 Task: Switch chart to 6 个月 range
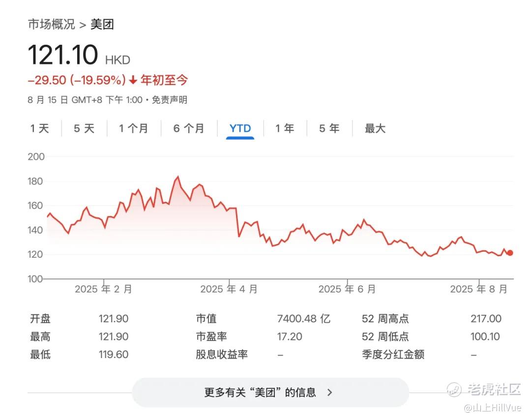click(x=189, y=128)
